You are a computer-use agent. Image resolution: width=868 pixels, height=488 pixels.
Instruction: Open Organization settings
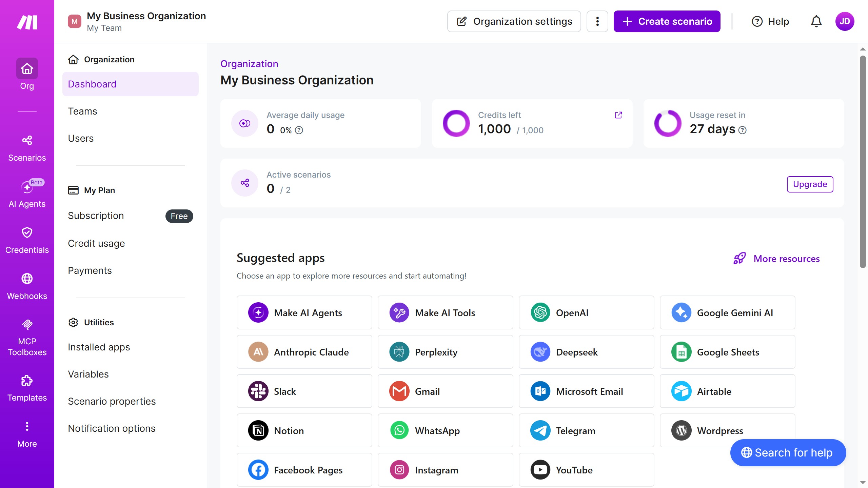click(x=514, y=21)
